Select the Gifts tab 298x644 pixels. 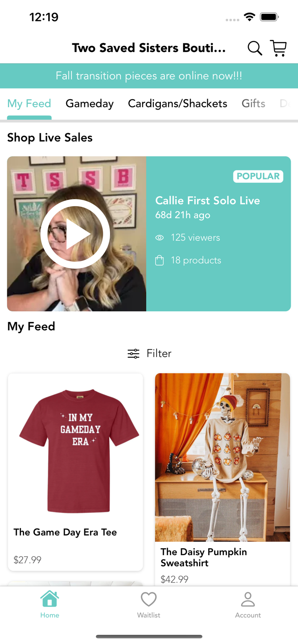coord(253,103)
